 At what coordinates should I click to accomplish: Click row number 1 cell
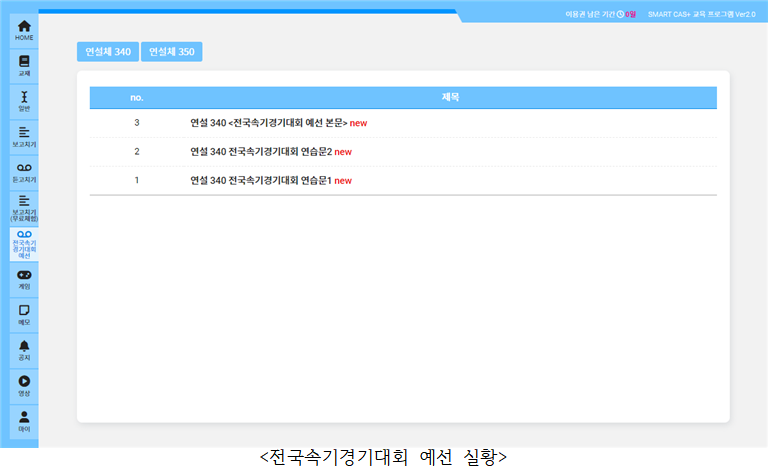pos(137,181)
